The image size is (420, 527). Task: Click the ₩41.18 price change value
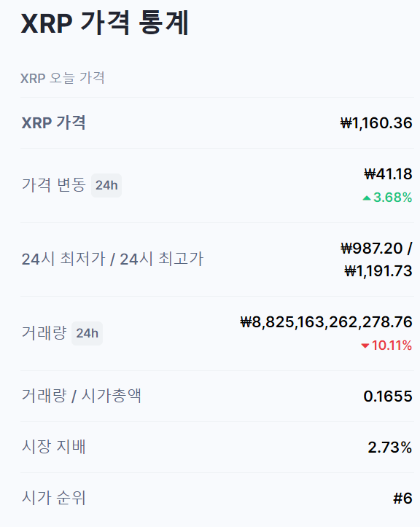(388, 174)
